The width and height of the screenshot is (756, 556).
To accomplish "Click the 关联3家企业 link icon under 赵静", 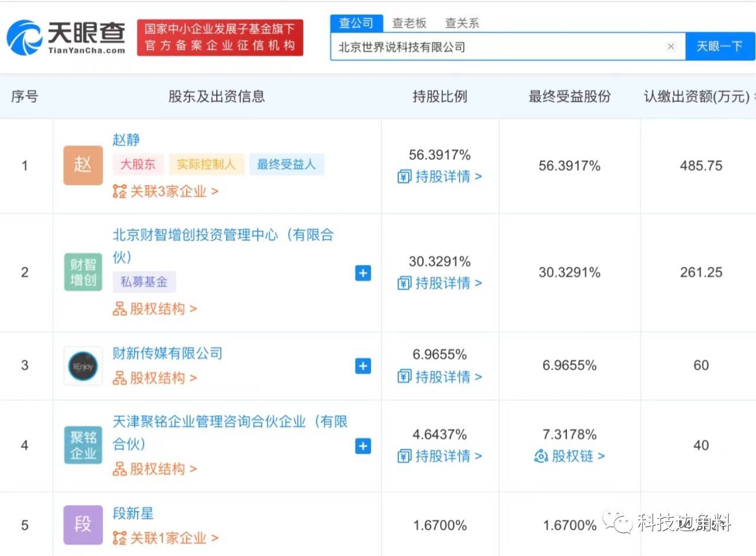I will click(x=119, y=191).
